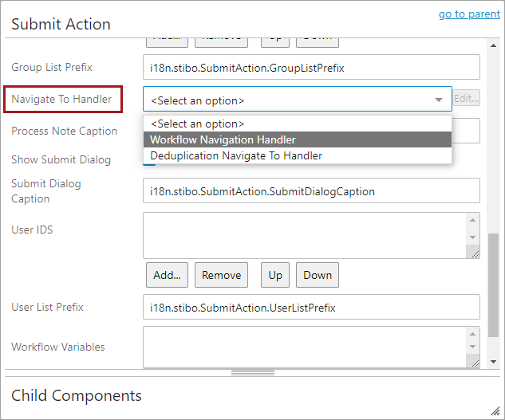Click into the User List Prefix field
This screenshot has height=420, width=505.
point(311,307)
